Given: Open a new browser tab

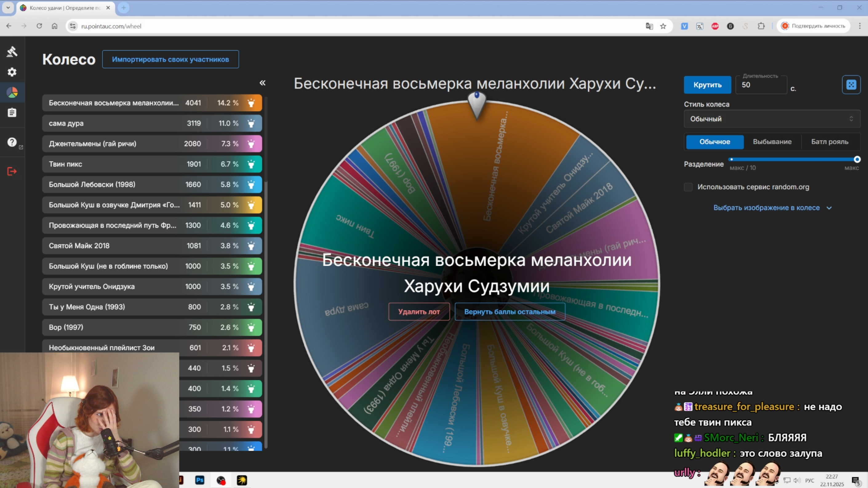Looking at the screenshot, I should [124, 8].
